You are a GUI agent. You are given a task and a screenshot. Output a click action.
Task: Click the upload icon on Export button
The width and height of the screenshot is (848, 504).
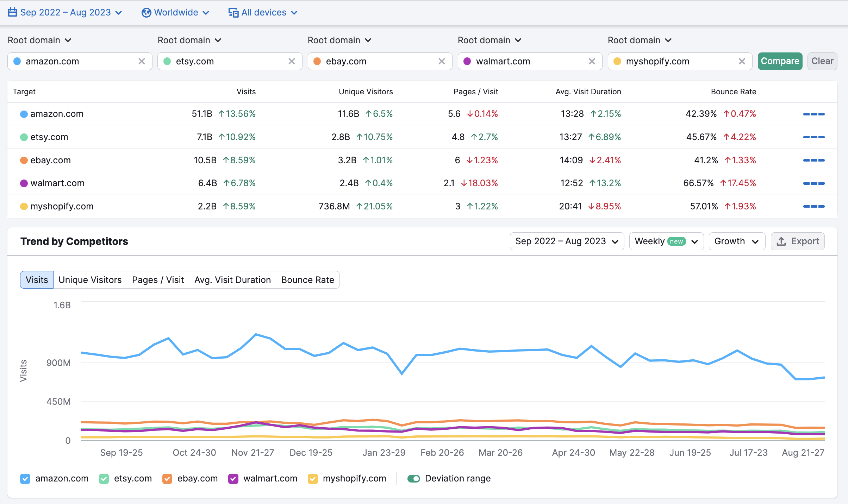[781, 241]
